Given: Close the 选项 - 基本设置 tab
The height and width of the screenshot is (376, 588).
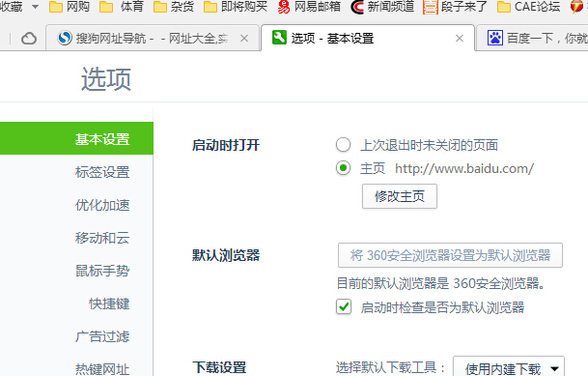Looking at the screenshot, I should click(460, 39).
